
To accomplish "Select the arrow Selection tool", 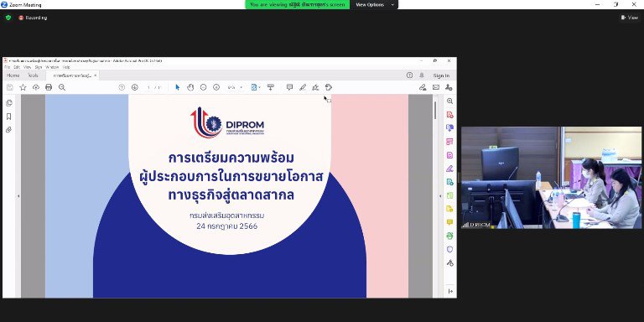I will point(178,87).
